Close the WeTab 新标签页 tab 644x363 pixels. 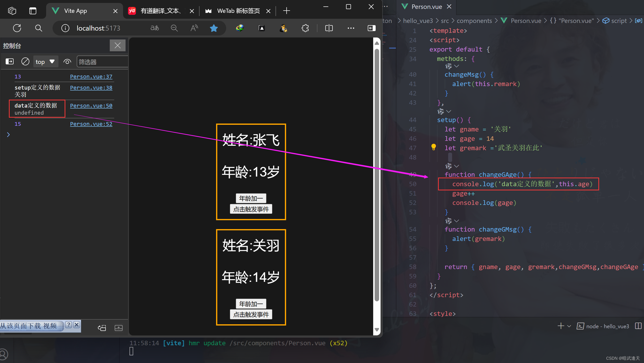(x=268, y=11)
